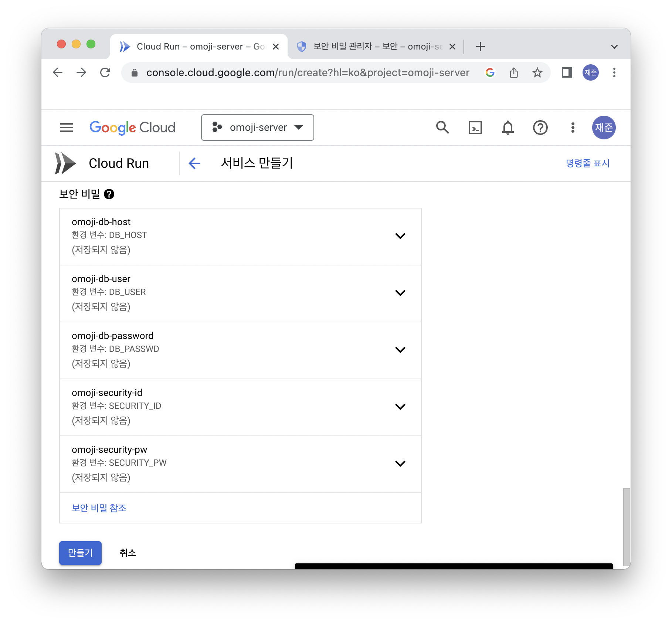Click the Cloud Run title
Viewport: 672px width, 624px height.
click(119, 163)
